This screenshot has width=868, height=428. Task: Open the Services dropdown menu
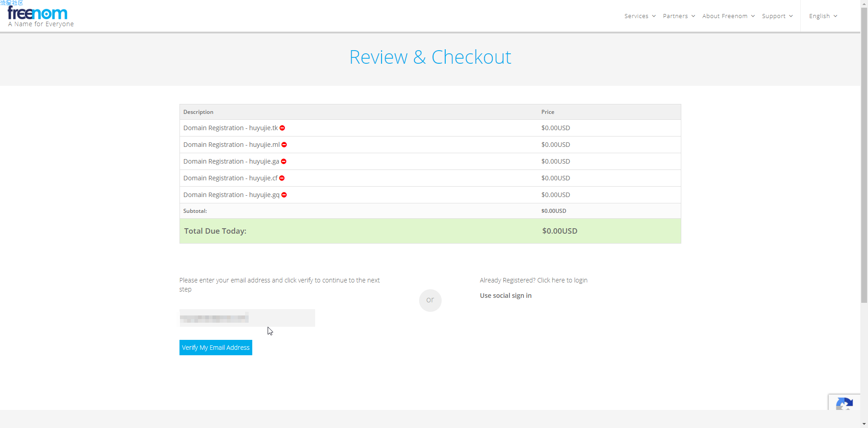640,16
